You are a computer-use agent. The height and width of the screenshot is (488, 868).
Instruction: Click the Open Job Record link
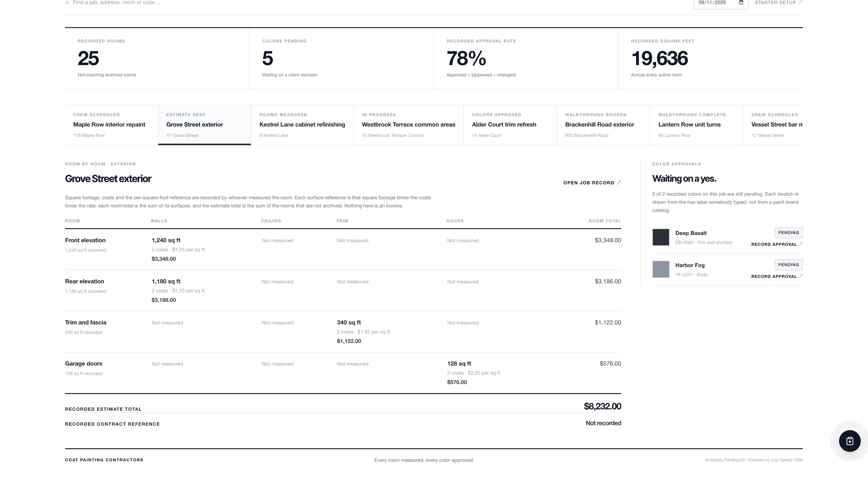[592, 183]
